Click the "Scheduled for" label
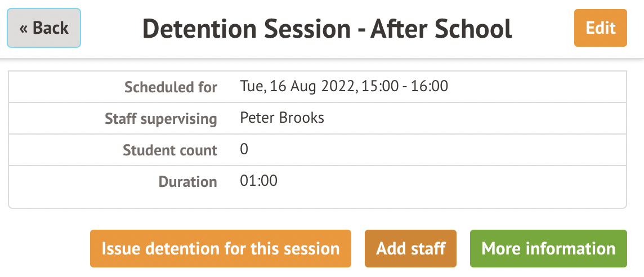This screenshot has width=644, height=277. click(x=171, y=87)
